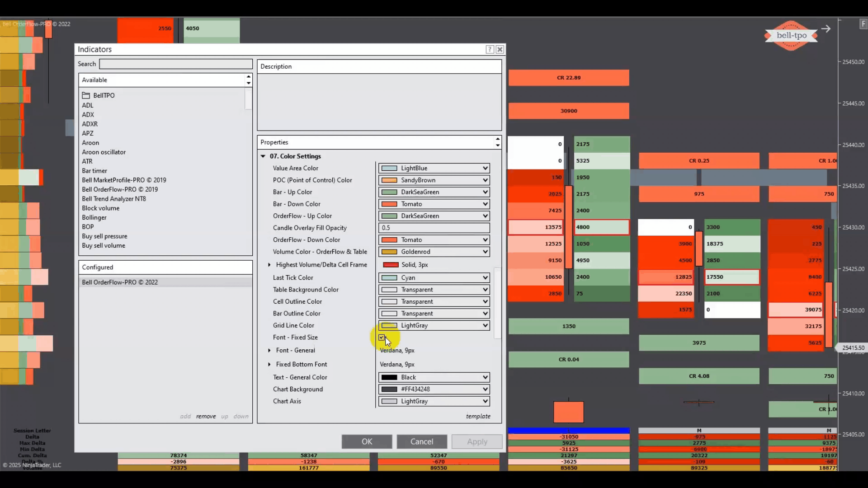Screen dimensions: 868x488
Task: Toggle Font - Fixed Size checkbox
Action: pos(382,338)
